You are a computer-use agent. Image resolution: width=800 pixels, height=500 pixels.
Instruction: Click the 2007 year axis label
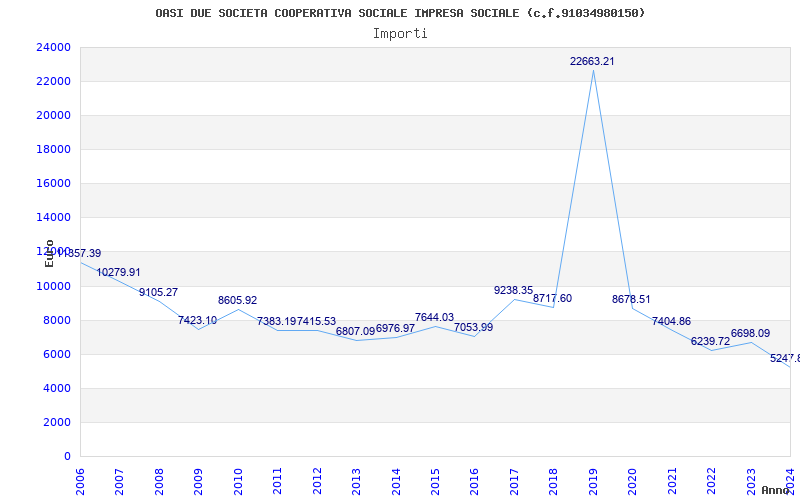pos(119,481)
